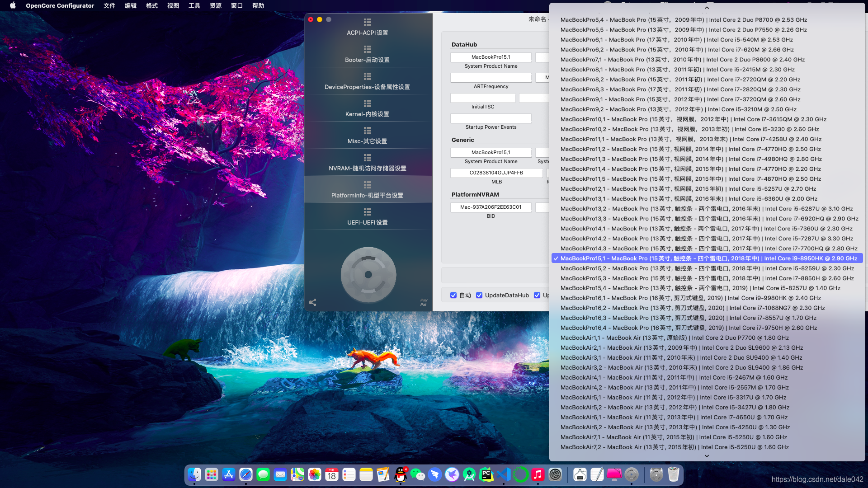Open the 视图 menu
The height and width of the screenshot is (488, 868).
pyautogui.click(x=173, y=5)
